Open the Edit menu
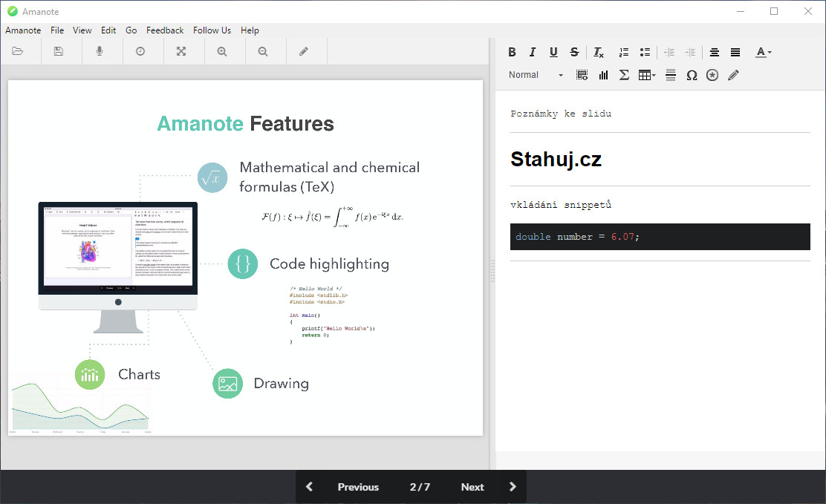The width and height of the screenshot is (826, 504). click(108, 30)
